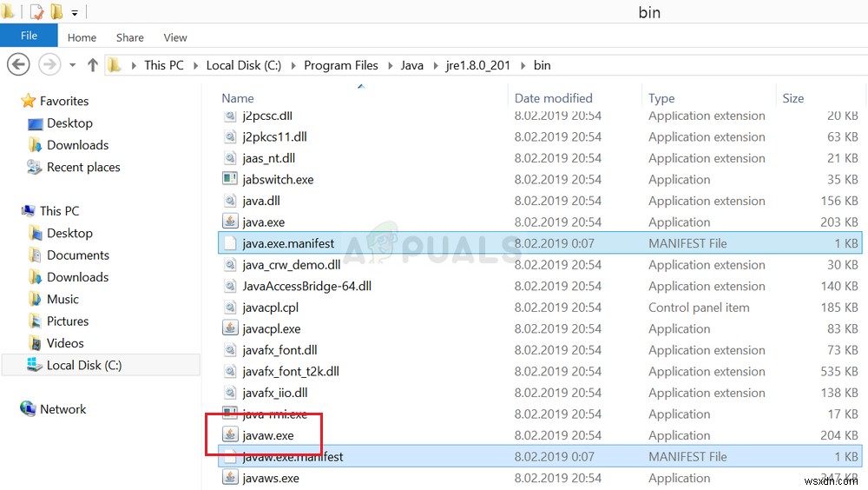This screenshot has height=490, width=868.
Task: Click java.exe Java icon
Action: 230,222
